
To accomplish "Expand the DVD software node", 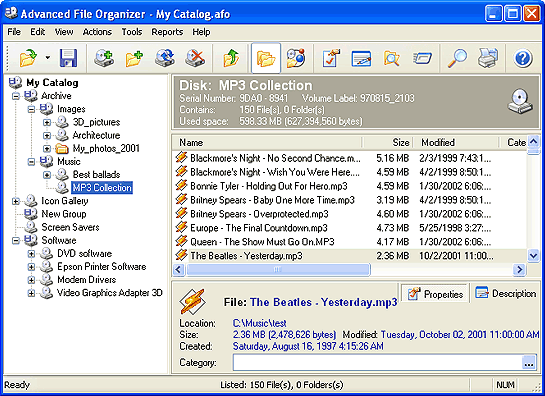I will pos(32,254).
